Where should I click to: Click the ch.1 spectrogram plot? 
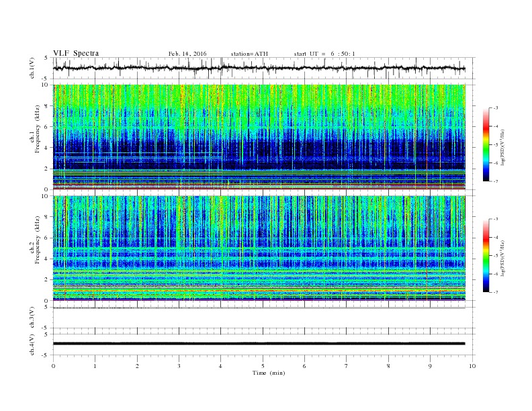(259, 137)
